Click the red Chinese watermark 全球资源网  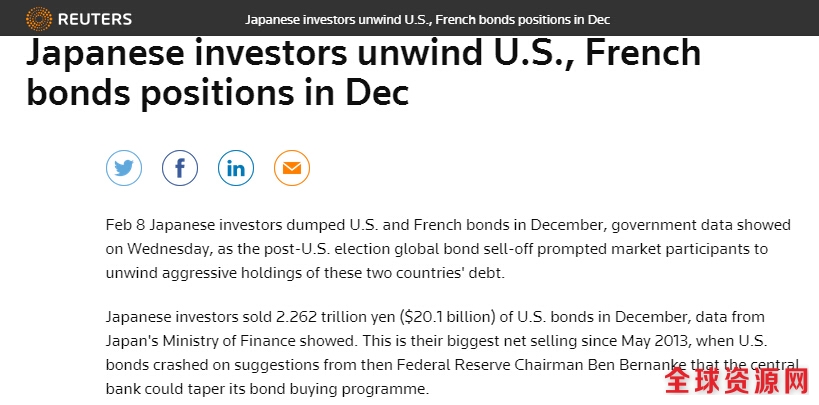tap(737, 380)
